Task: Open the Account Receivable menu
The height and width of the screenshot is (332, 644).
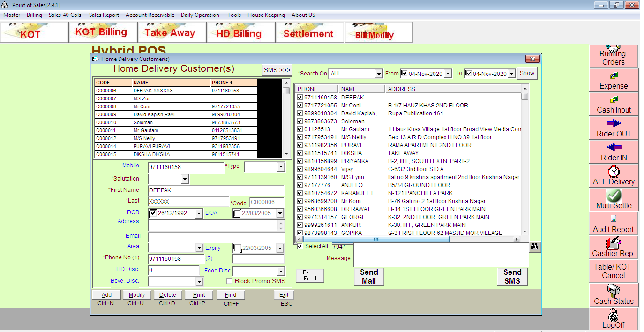Action: 150,15
